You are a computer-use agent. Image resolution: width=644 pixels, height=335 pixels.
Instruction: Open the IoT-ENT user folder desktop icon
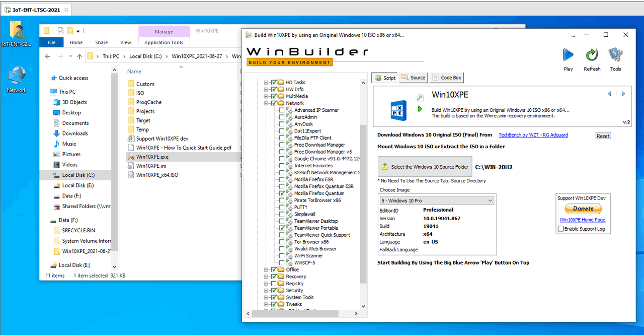pyautogui.click(x=17, y=34)
